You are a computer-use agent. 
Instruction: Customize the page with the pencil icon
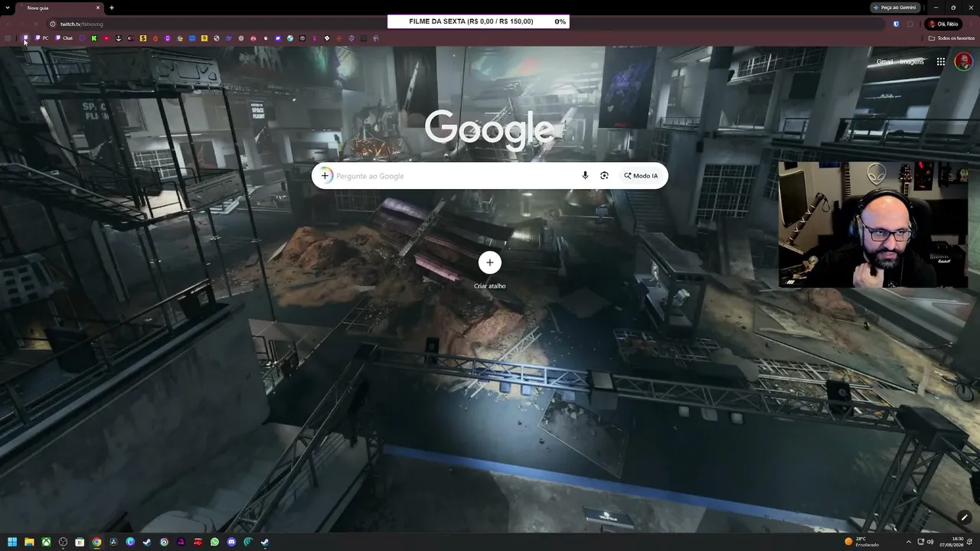coord(964,517)
